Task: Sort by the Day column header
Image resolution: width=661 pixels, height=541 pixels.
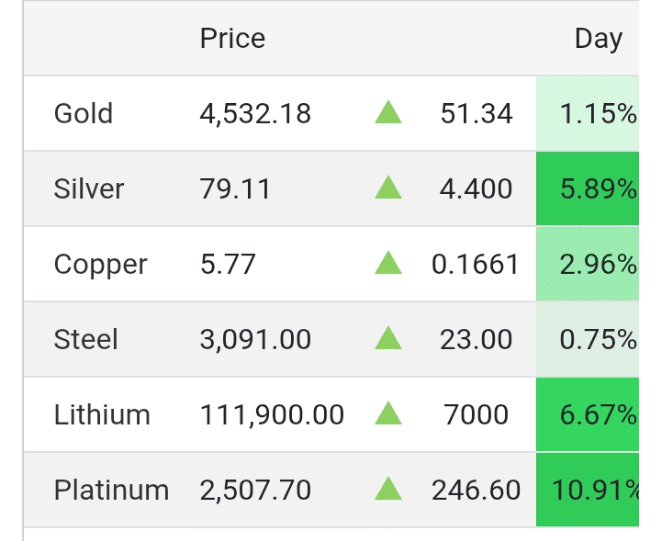Action: point(598,39)
